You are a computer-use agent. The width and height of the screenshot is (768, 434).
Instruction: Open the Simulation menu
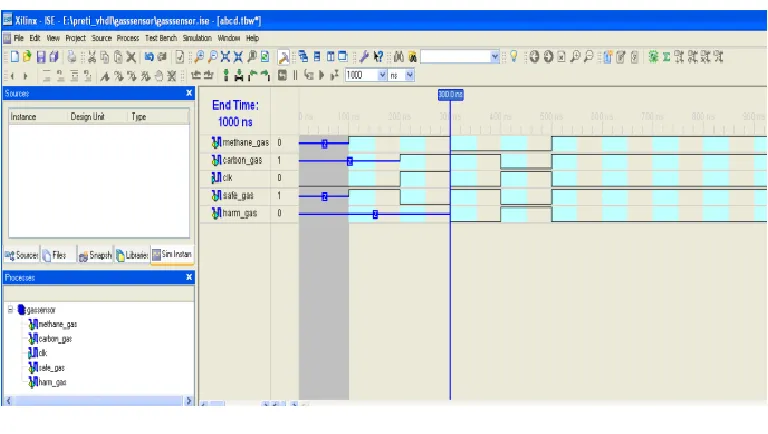click(197, 38)
